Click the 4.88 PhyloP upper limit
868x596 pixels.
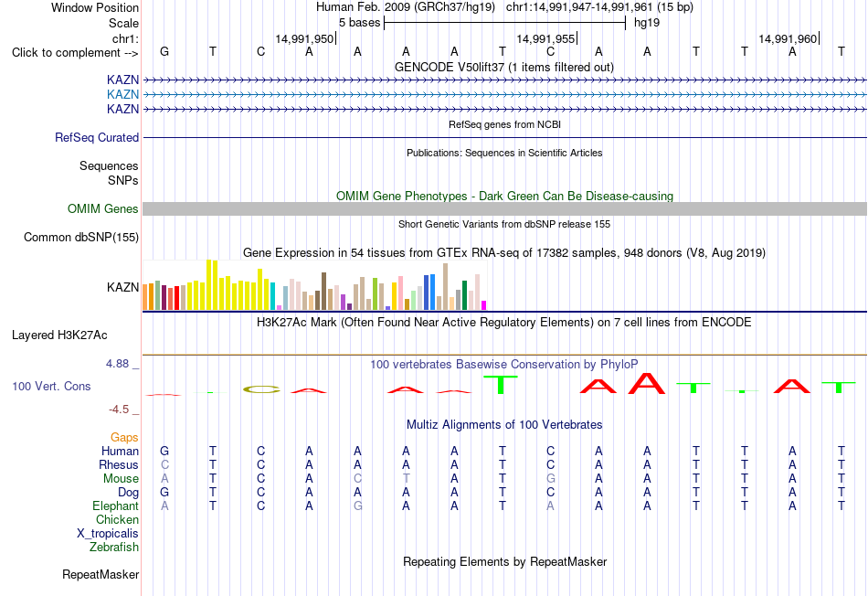coord(117,364)
